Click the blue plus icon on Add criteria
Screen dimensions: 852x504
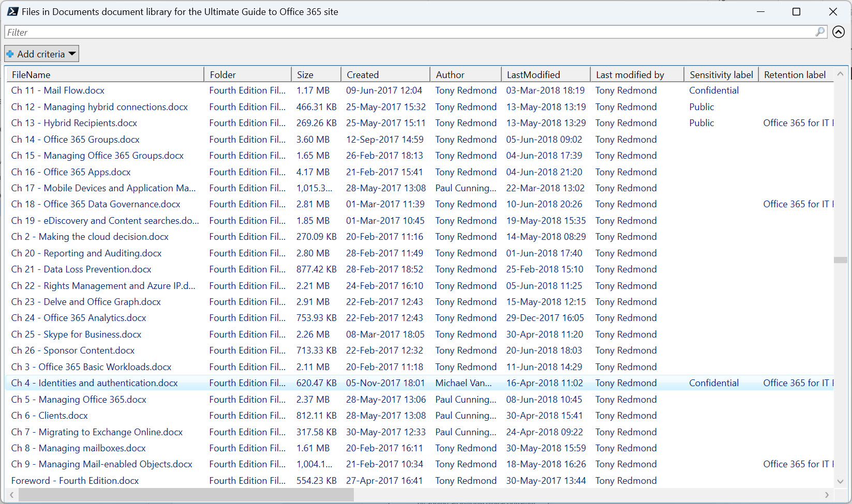pos(10,53)
